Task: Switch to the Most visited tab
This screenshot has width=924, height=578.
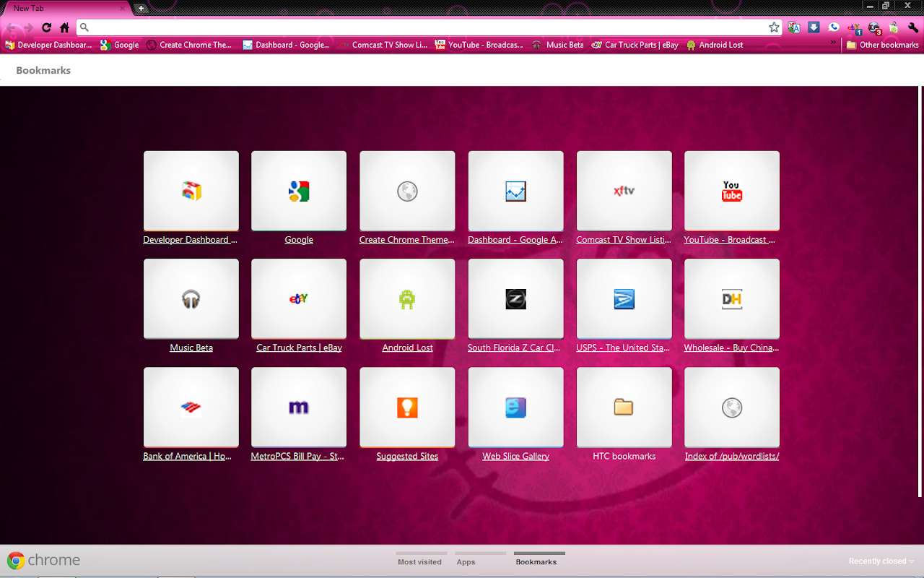Action: point(419,561)
